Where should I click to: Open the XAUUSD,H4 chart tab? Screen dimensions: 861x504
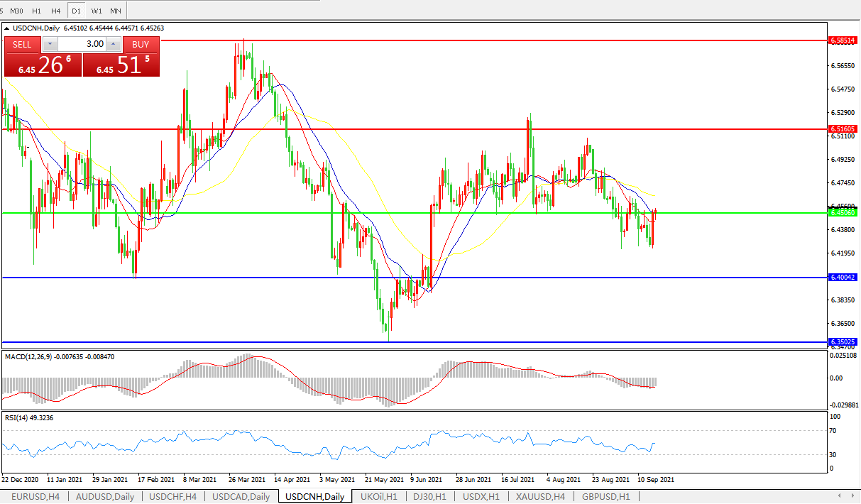pyautogui.click(x=540, y=497)
